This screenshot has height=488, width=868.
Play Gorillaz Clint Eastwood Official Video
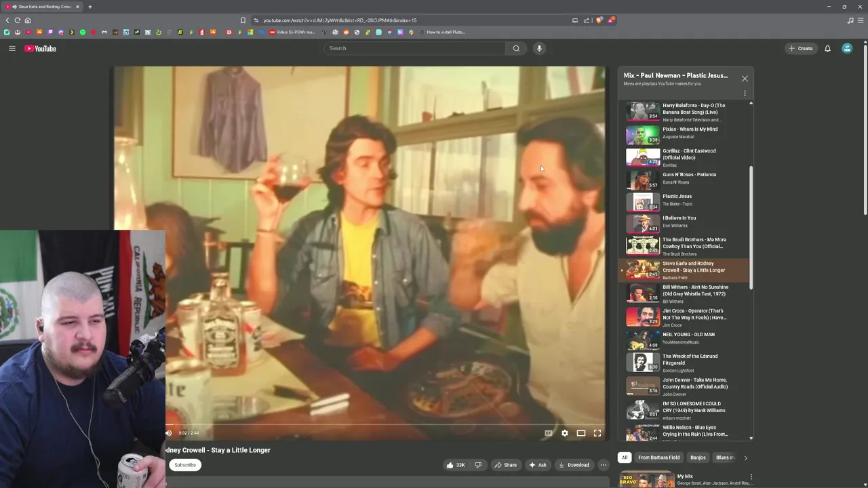click(x=684, y=157)
